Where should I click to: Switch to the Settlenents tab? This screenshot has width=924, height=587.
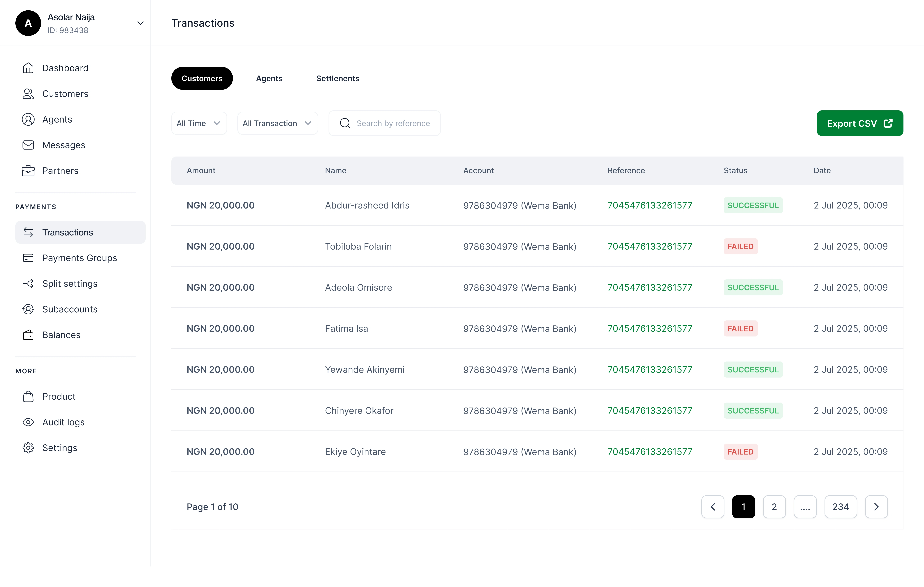point(337,78)
